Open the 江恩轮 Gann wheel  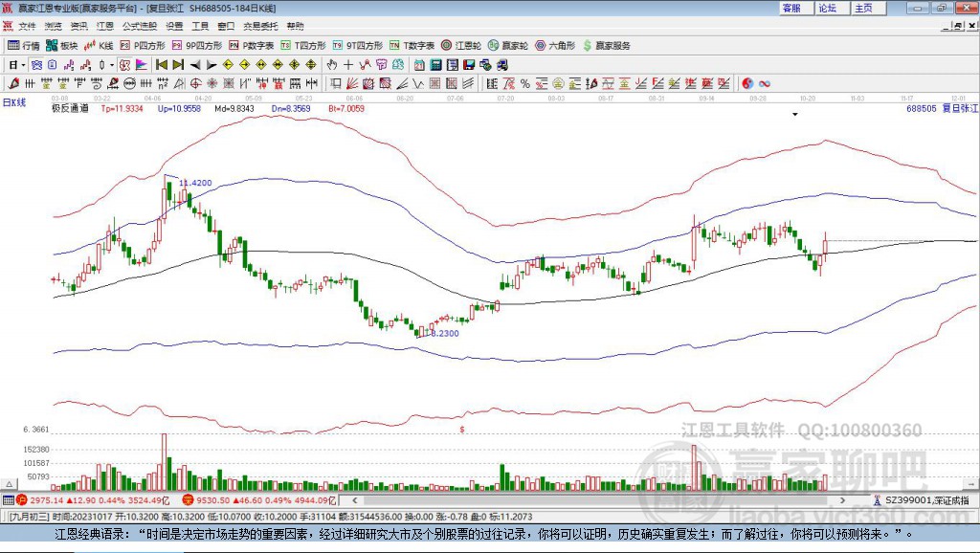click(x=460, y=46)
